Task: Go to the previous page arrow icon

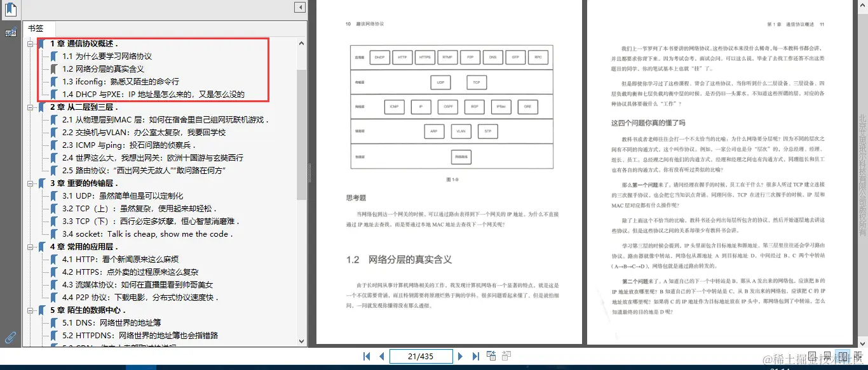Action: point(383,356)
